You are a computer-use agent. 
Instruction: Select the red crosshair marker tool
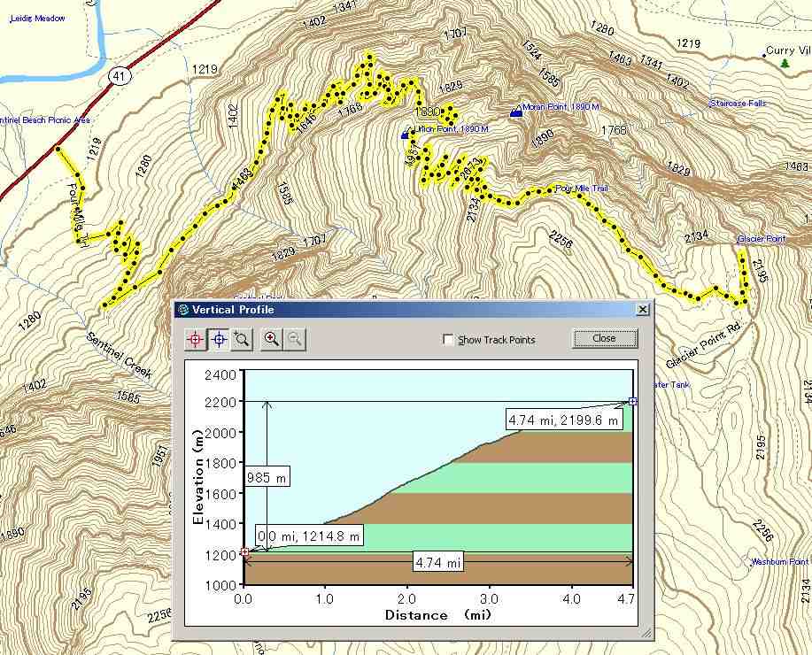(x=196, y=339)
